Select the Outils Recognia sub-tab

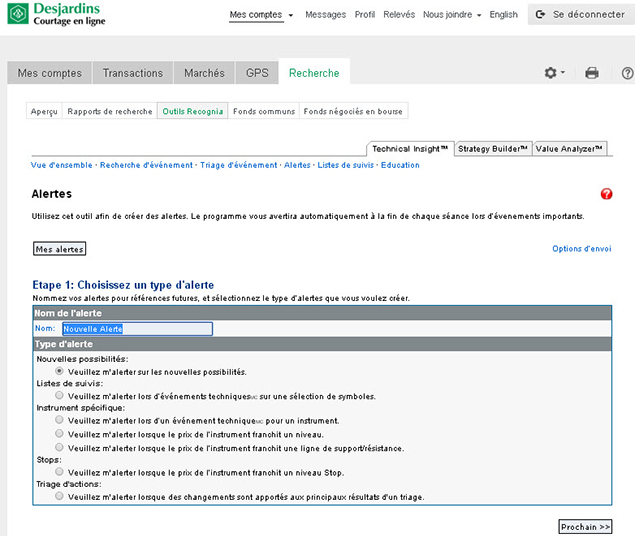(x=193, y=111)
